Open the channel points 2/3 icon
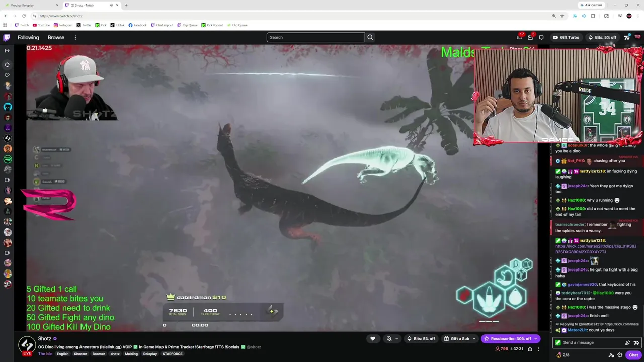The width and height of the screenshot is (644, 362). (x=562, y=355)
